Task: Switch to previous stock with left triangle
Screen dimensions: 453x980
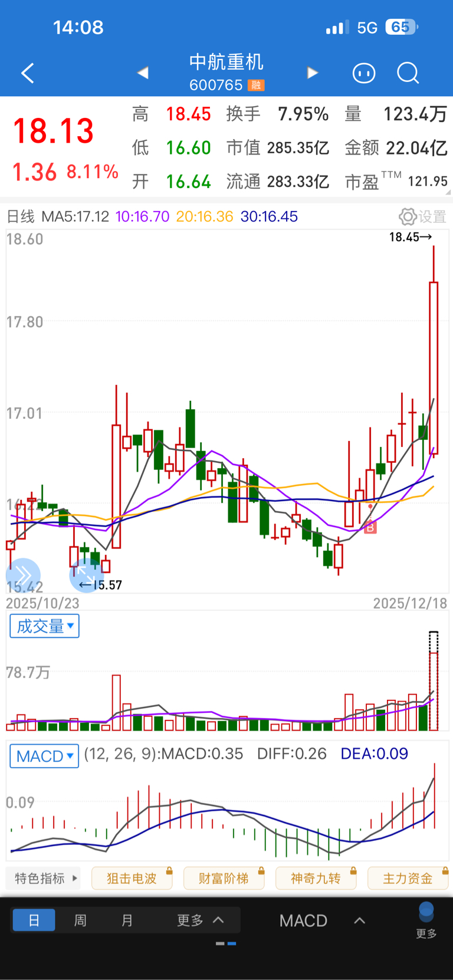Action: [x=143, y=73]
